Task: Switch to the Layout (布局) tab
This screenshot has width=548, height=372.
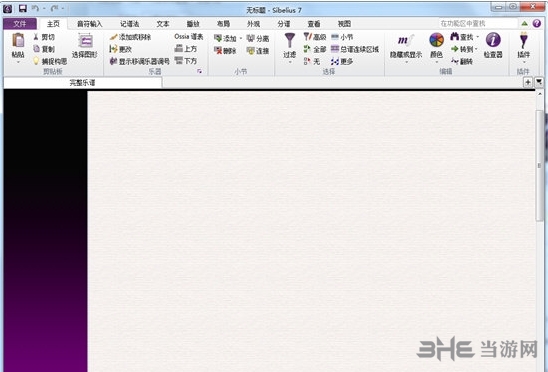Action: (x=223, y=24)
